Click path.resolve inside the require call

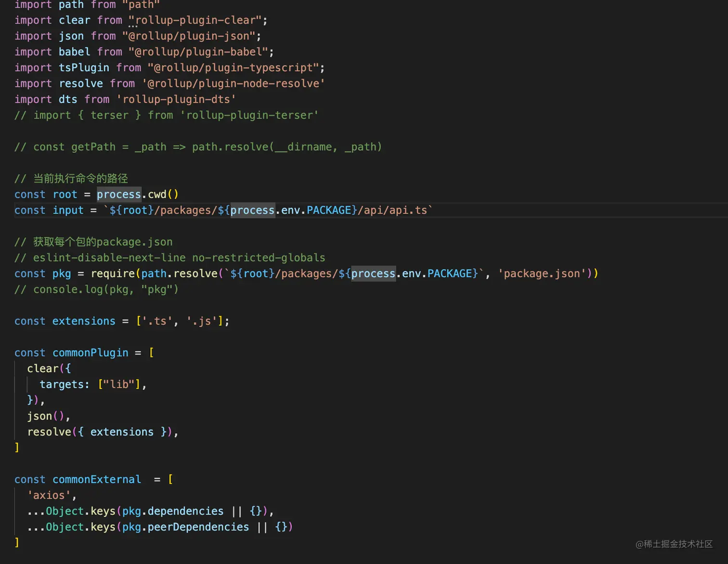click(x=179, y=274)
